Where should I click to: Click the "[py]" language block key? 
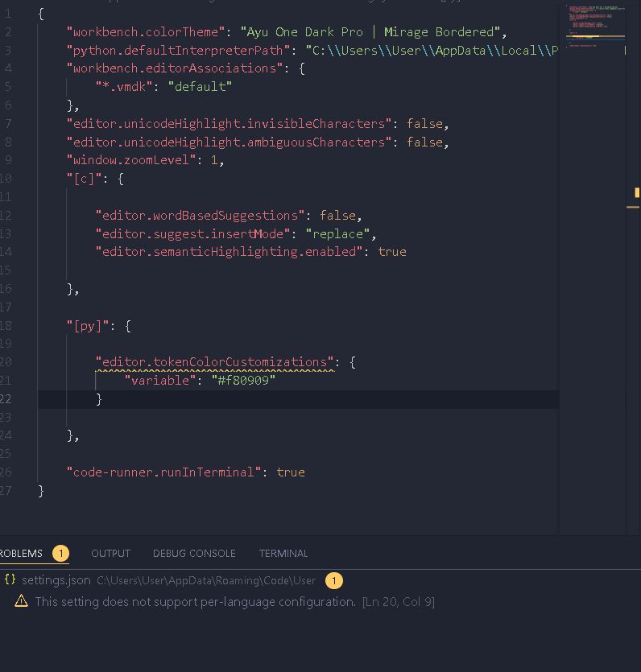pyautogui.click(x=88, y=326)
